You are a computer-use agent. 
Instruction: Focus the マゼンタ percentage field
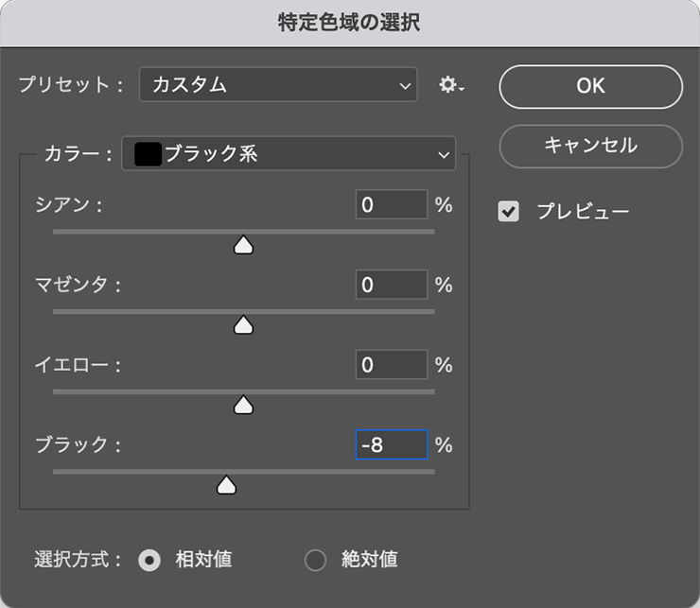coord(392,285)
